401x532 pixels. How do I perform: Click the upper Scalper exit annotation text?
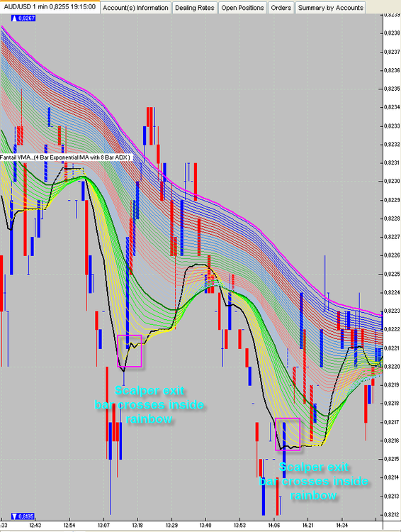coord(149,404)
